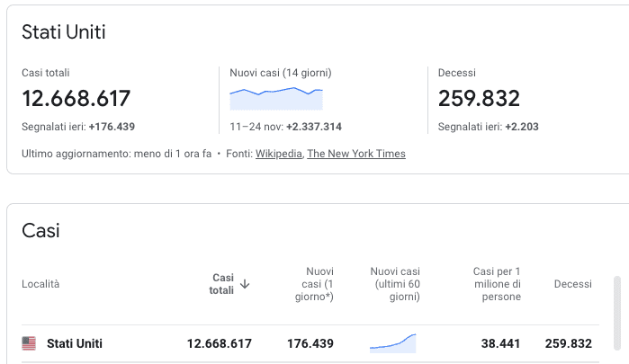Click the 176.439 new cases table cell
This screenshot has width=629, height=364.
(x=310, y=343)
